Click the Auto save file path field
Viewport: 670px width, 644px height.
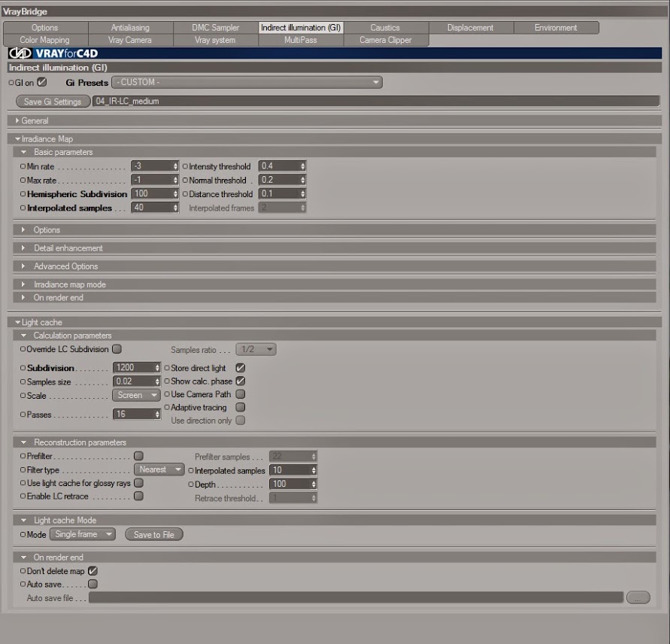coord(356,597)
